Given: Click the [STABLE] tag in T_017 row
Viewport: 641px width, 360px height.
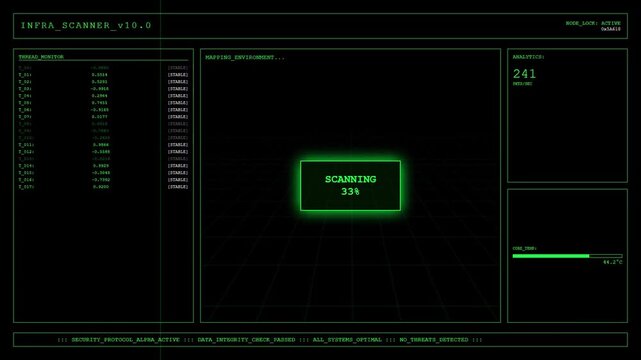Looking at the screenshot, I should (x=178, y=186).
